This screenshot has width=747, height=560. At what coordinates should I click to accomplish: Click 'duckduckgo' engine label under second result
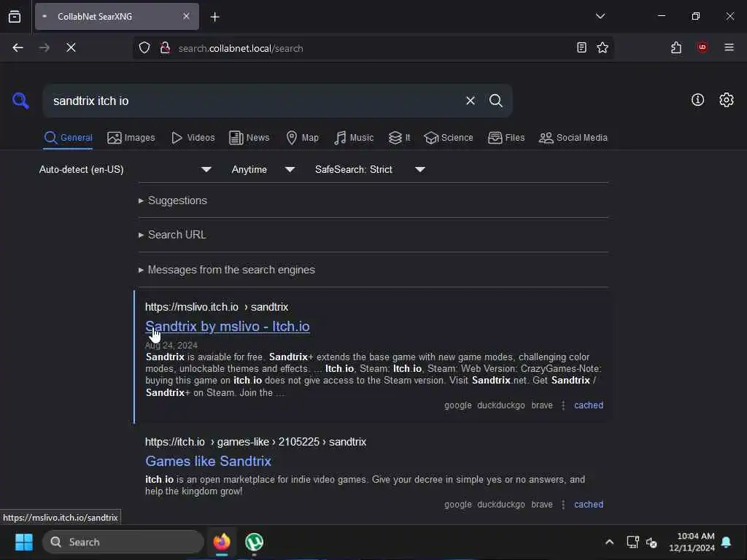click(501, 505)
